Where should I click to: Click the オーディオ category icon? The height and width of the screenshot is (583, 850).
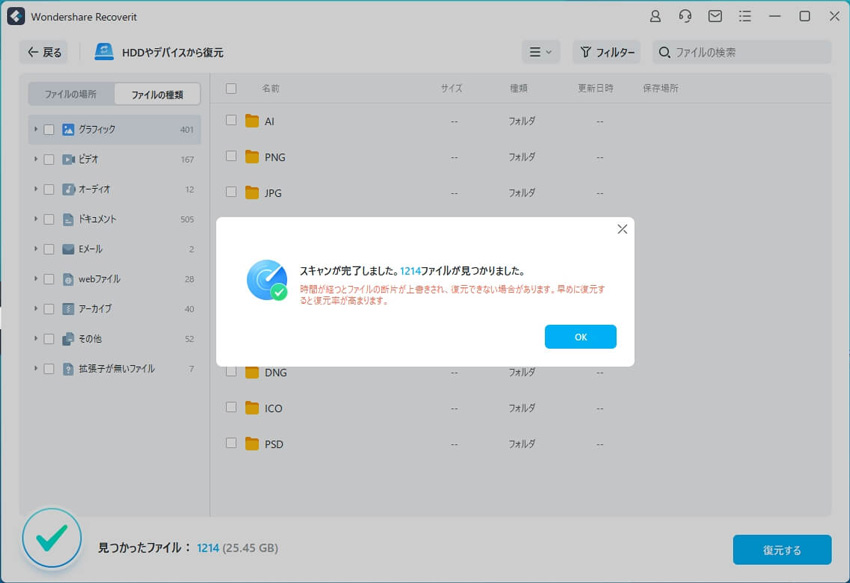tap(68, 190)
